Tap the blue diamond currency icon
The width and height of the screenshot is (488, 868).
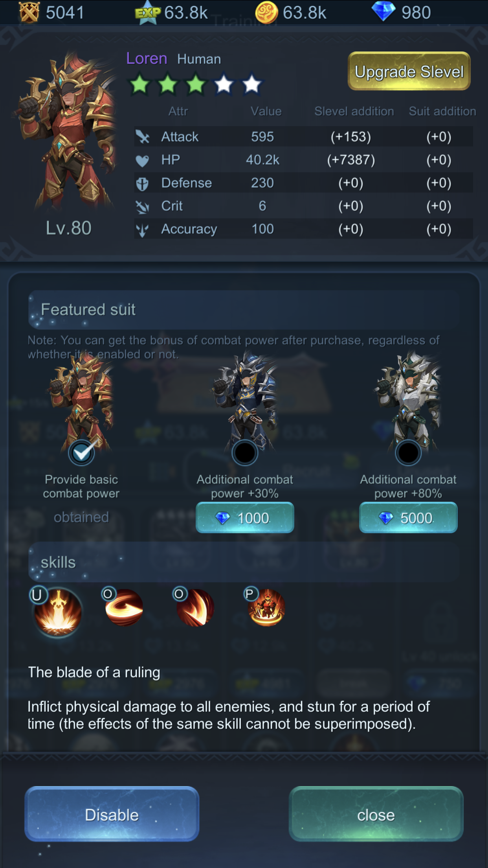[x=383, y=12]
